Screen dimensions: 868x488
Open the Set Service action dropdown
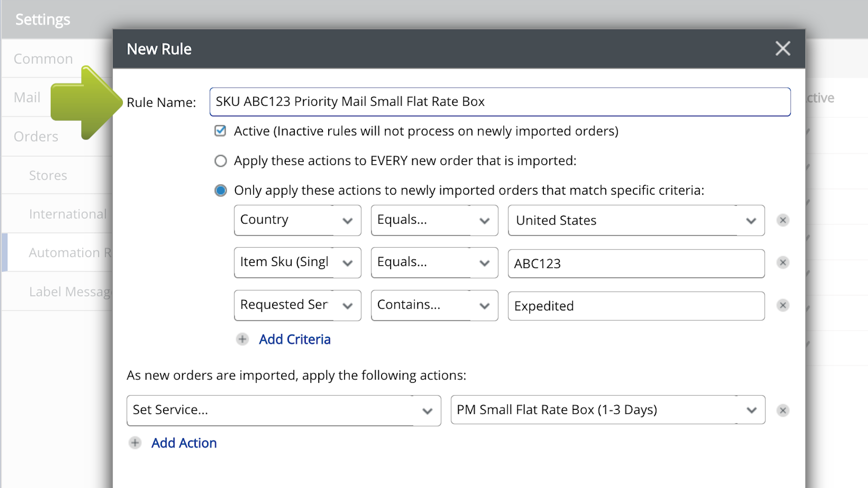[x=283, y=410]
